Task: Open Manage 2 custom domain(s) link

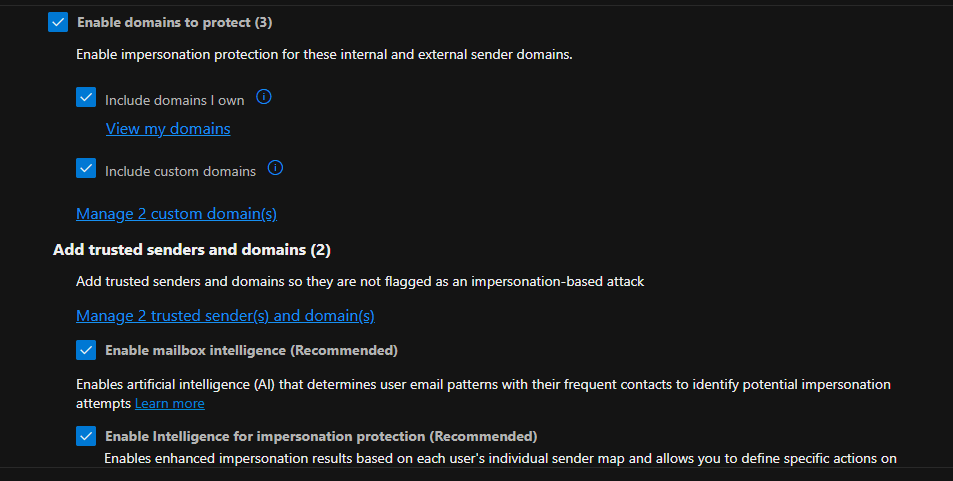Action: (x=176, y=213)
